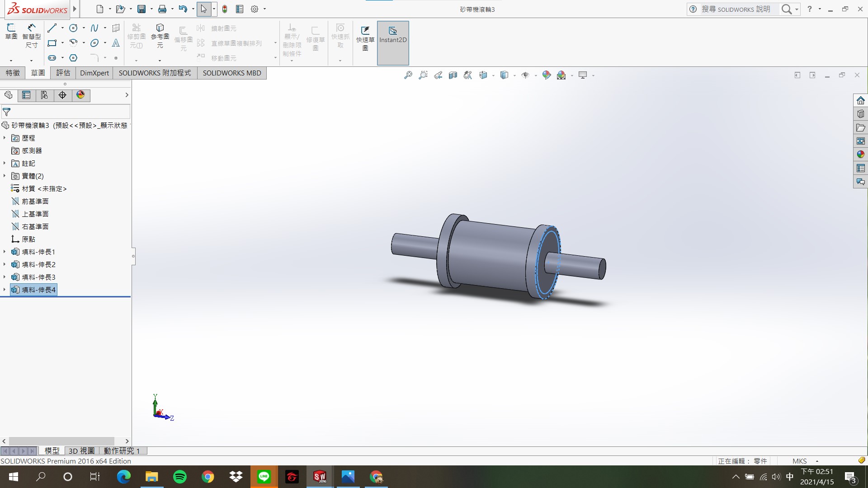Switch to the 特徵 Features tab
Viewport: 868px width, 488px height.
pos(13,73)
